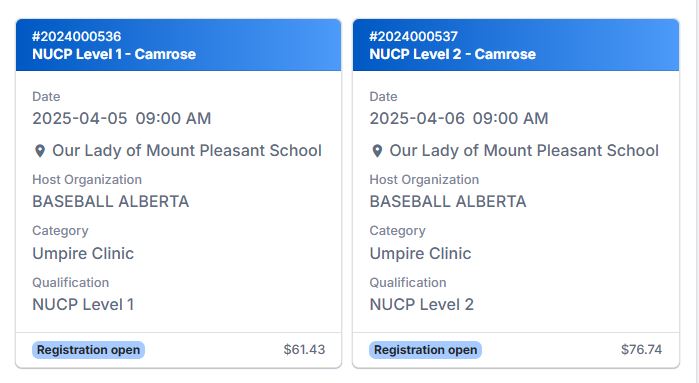Click date 2025-04-05 09:00 AM

pos(122,119)
